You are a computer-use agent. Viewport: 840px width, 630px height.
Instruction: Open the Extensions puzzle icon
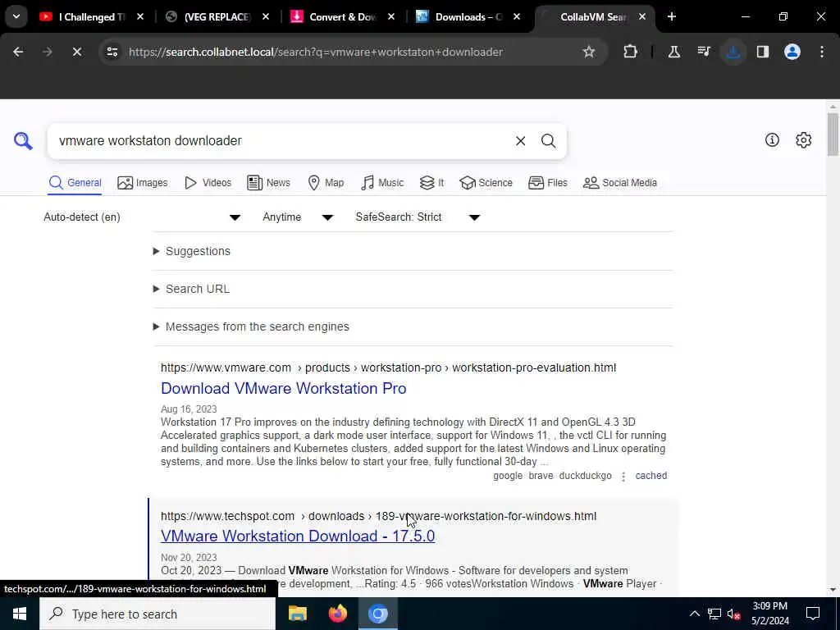631,52
